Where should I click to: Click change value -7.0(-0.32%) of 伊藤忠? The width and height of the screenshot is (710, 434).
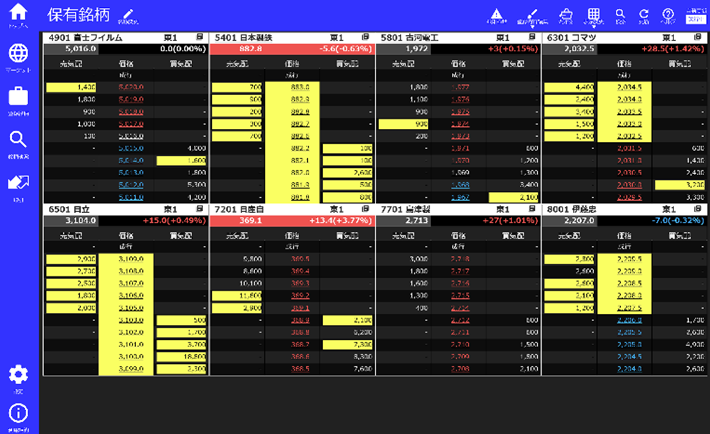678,221
